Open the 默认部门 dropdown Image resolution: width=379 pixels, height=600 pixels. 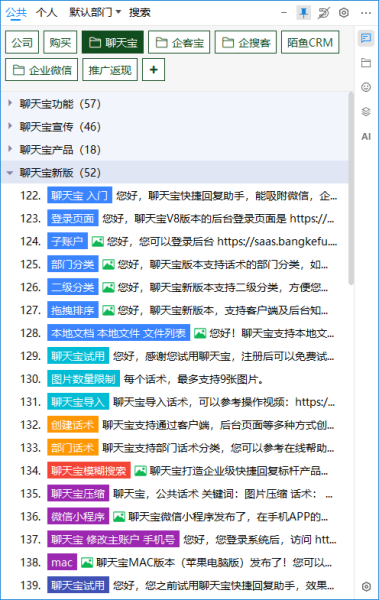click(95, 12)
